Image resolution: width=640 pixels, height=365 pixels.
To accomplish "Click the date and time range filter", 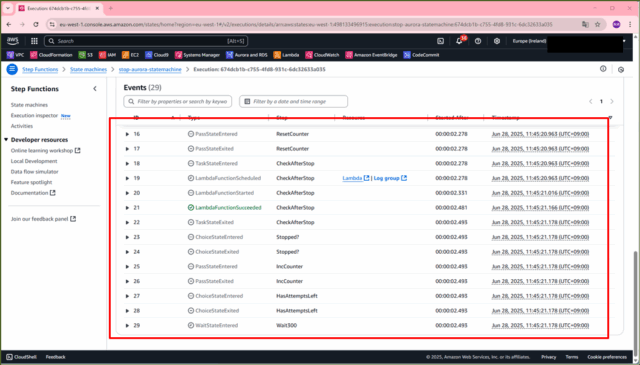I will 293,101.
